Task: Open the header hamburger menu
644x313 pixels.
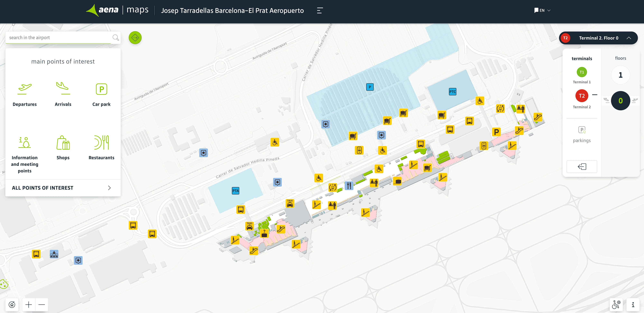Action: coord(319,10)
